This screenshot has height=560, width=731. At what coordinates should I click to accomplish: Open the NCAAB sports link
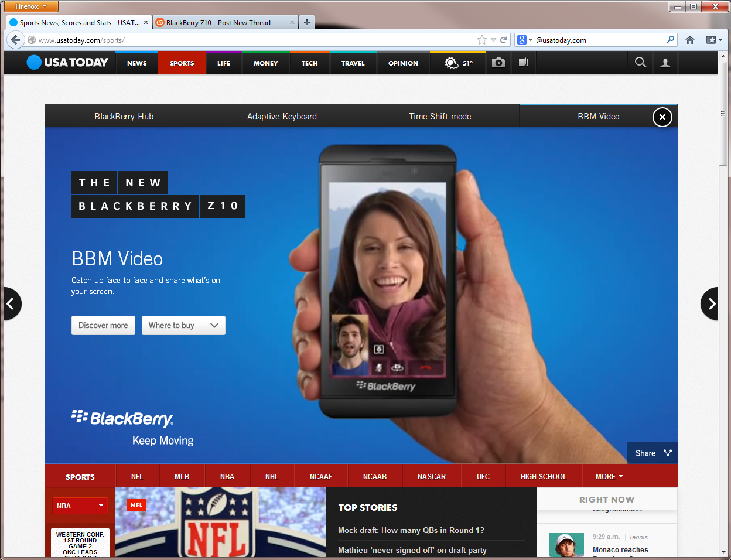click(375, 476)
